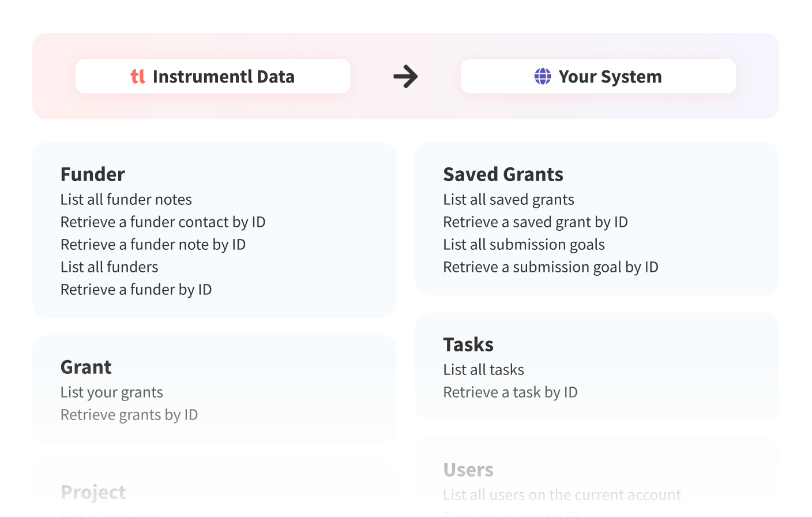Open List your grants

pyautogui.click(x=112, y=392)
